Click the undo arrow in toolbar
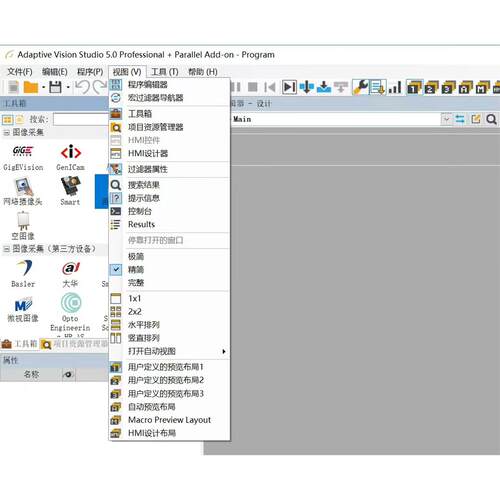Screen dimensions: 500x500 coord(82,87)
